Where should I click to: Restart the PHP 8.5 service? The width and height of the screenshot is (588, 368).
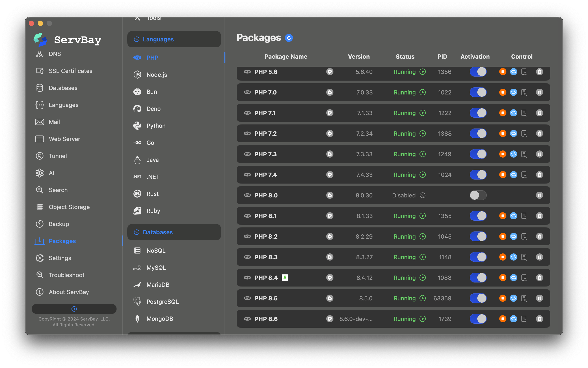513,298
